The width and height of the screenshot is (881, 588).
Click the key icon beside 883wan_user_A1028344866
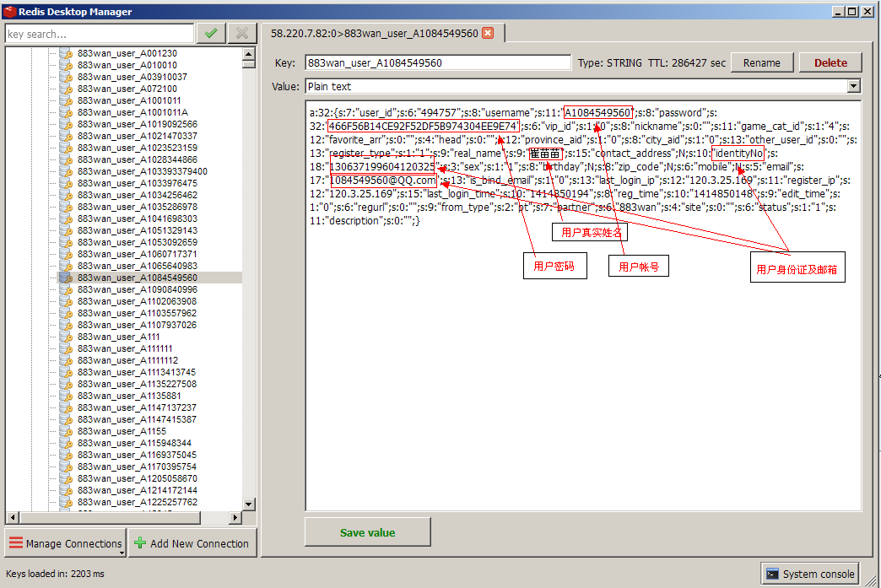67,159
